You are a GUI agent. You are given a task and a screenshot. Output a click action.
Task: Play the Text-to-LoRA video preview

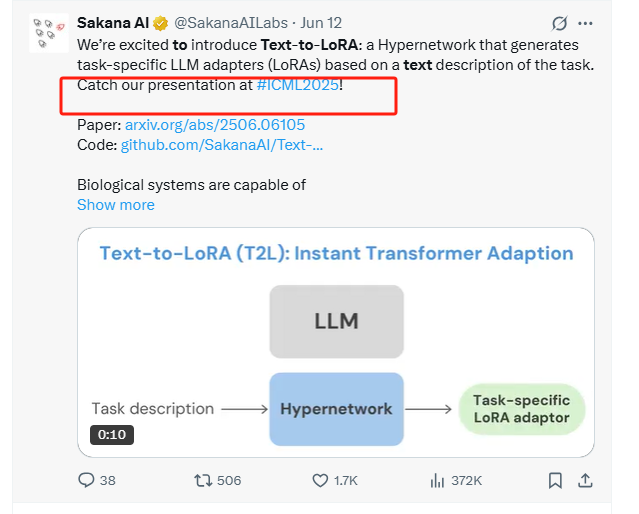tap(336, 342)
